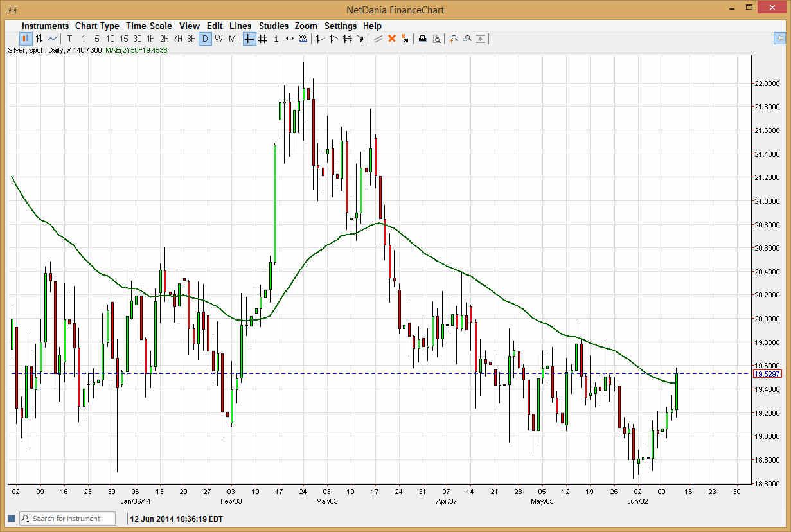
Task: Open the Chart Type menu
Action: 97,26
